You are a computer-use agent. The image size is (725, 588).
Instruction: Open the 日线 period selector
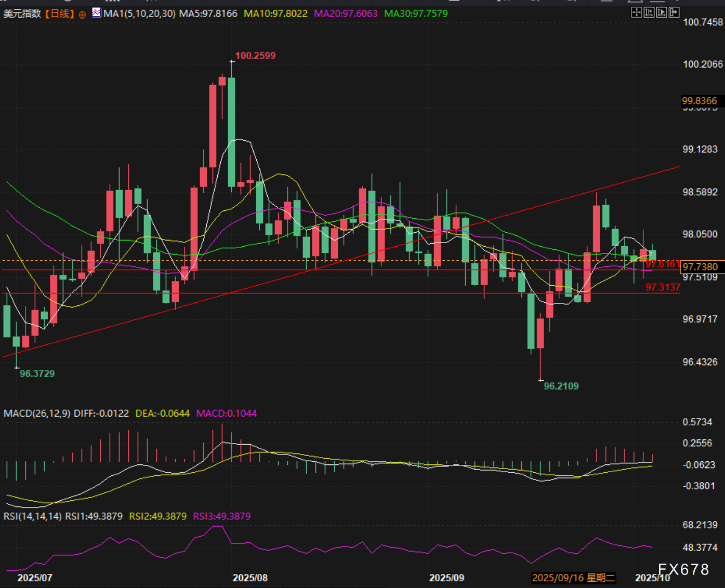point(60,14)
